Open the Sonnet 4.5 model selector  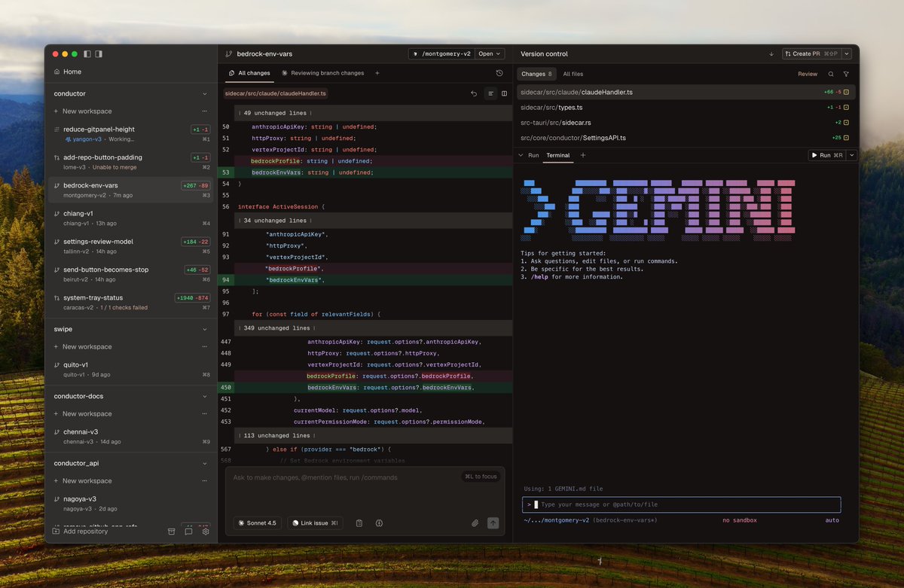pyautogui.click(x=257, y=522)
